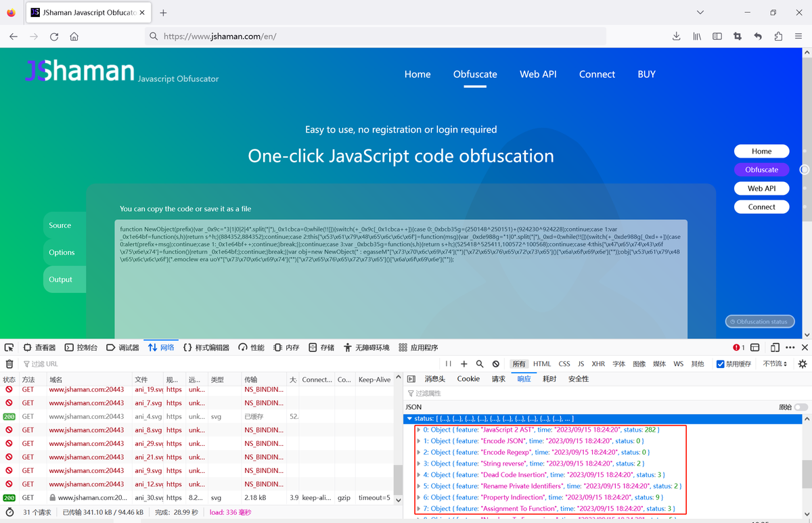Clear network log with trash icon
Image resolution: width=812 pixels, height=523 pixels.
pos(9,364)
